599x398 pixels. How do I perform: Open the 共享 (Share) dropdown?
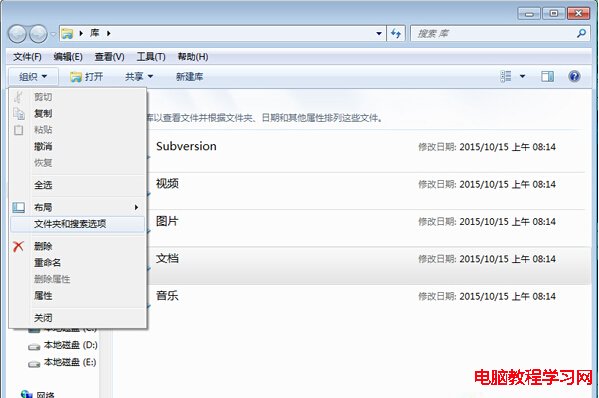[139, 77]
